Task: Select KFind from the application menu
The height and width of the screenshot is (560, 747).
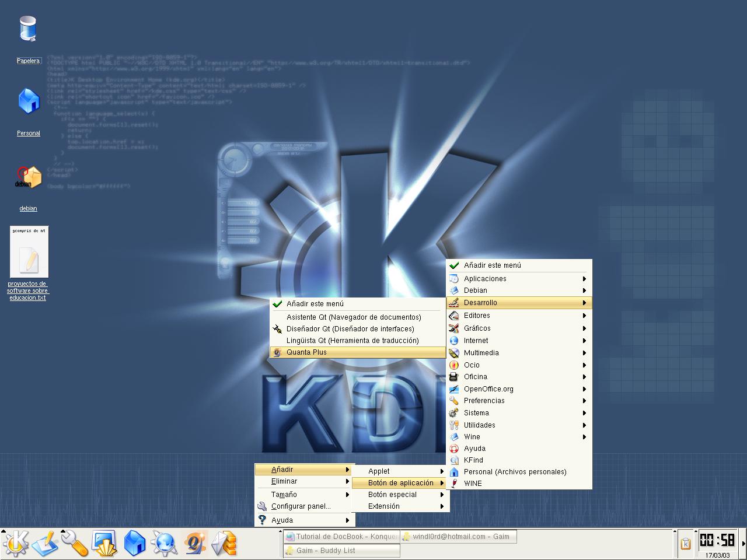Action: click(x=473, y=460)
